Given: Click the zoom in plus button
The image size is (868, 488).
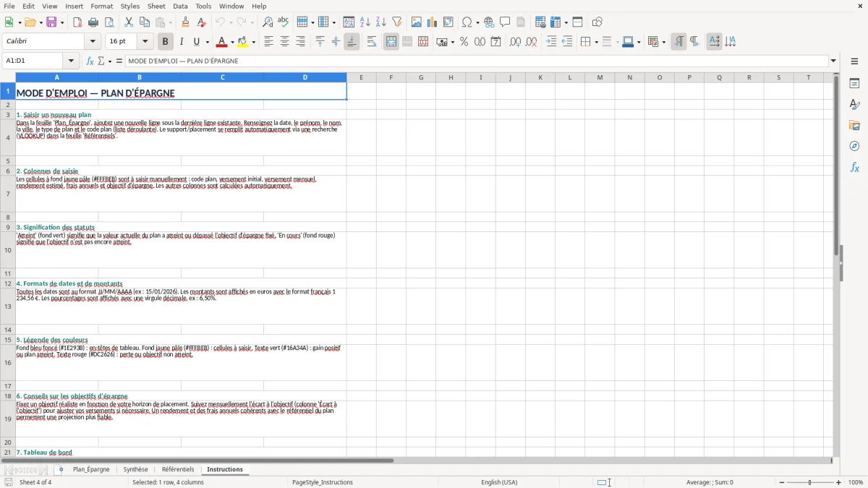Looking at the screenshot, I should coord(839,482).
